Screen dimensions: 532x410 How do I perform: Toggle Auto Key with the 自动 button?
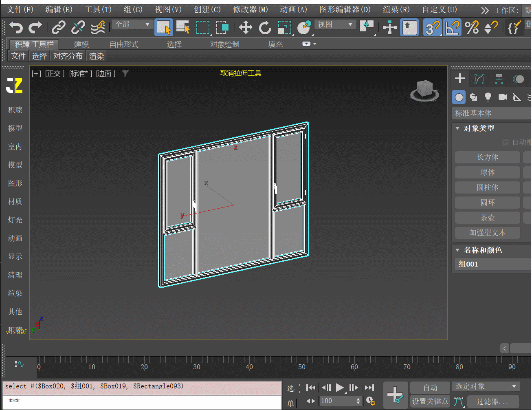(x=430, y=388)
